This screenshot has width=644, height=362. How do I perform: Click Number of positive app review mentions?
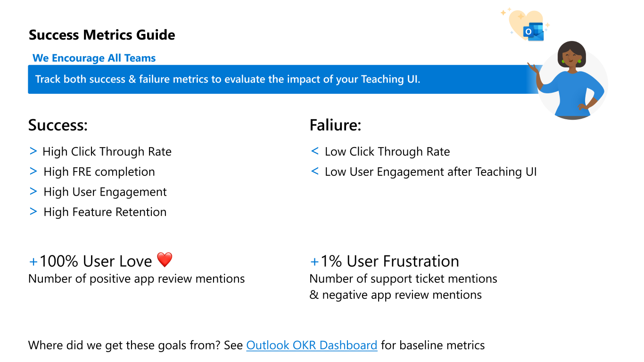(x=137, y=279)
